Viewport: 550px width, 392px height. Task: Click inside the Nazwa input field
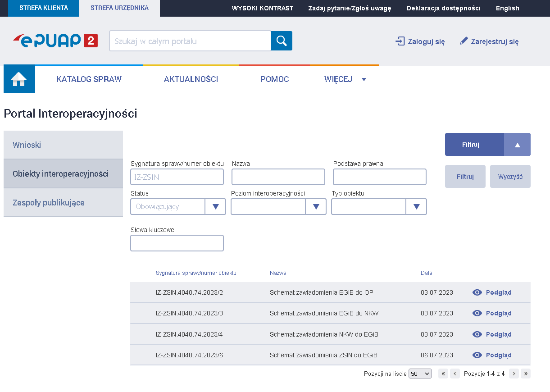point(278,177)
